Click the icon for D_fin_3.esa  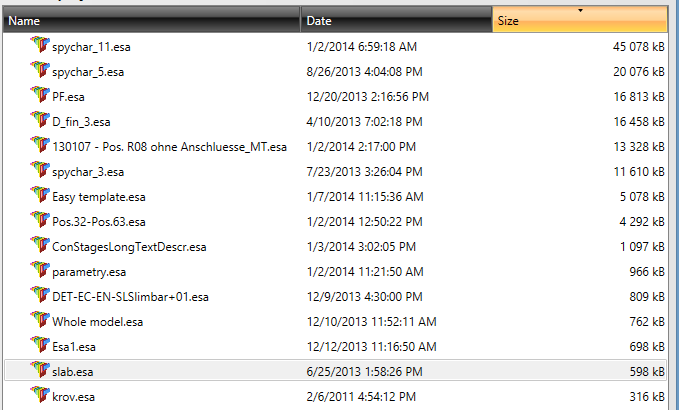[x=40, y=120]
